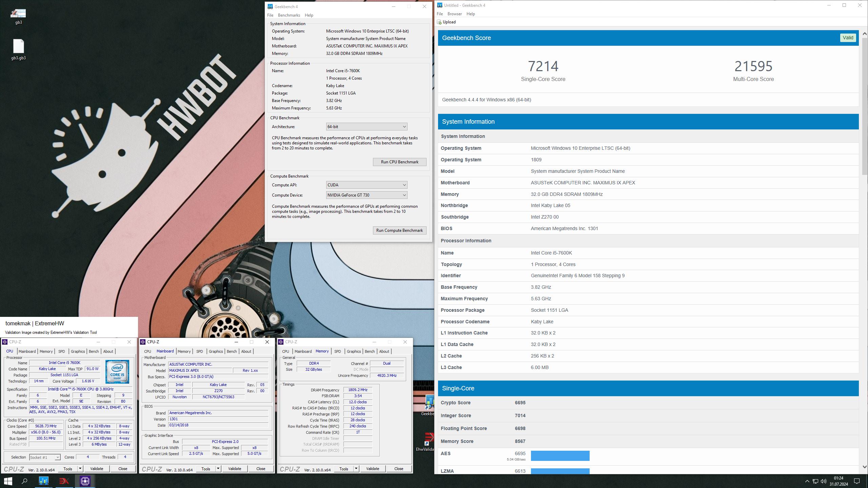Click Run CPU Benchmark button
868x488 pixels.
[x=399, y=162]
